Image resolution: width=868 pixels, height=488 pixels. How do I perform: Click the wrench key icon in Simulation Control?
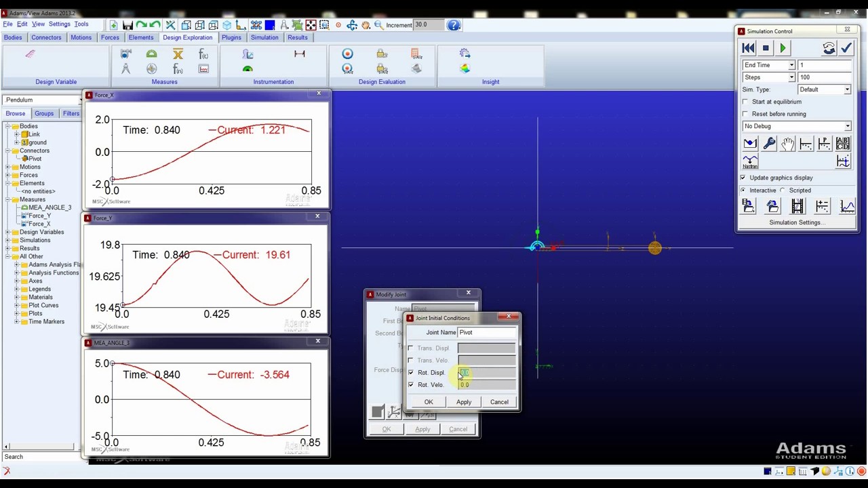769,143
